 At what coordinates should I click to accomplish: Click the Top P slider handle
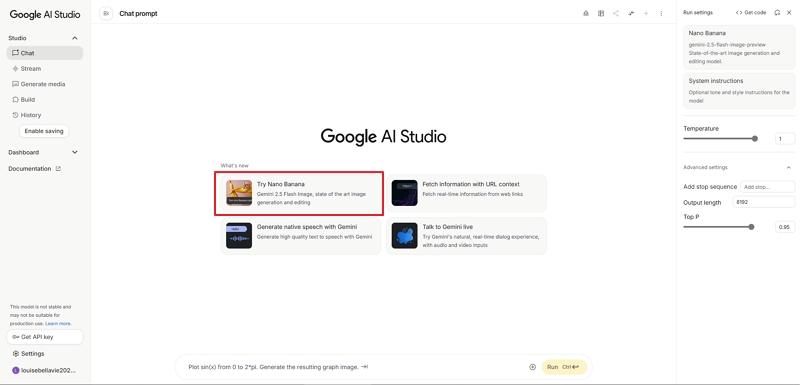[751, 227]
